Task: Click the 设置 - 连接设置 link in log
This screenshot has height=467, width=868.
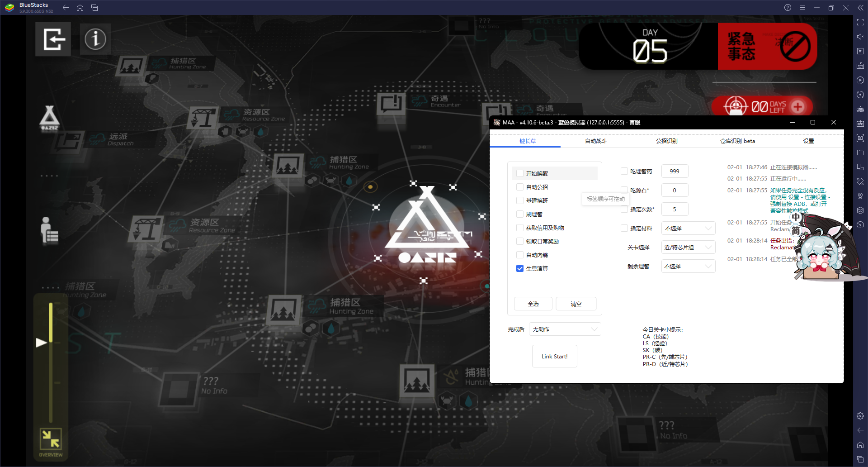Action: pyautogui.click(x=809, y=197)
